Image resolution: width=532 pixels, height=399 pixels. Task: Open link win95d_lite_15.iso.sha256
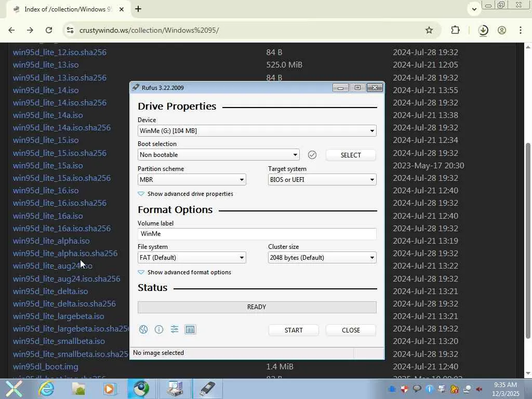click(x=60, y=153)
